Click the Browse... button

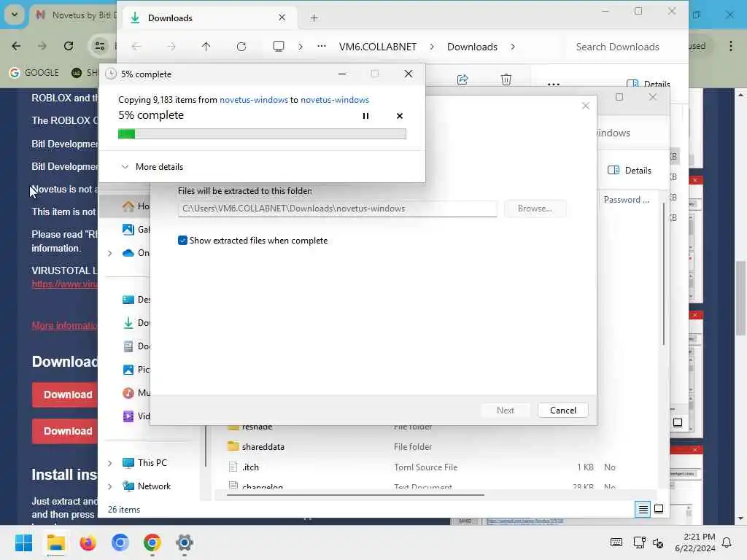(535, 209)
